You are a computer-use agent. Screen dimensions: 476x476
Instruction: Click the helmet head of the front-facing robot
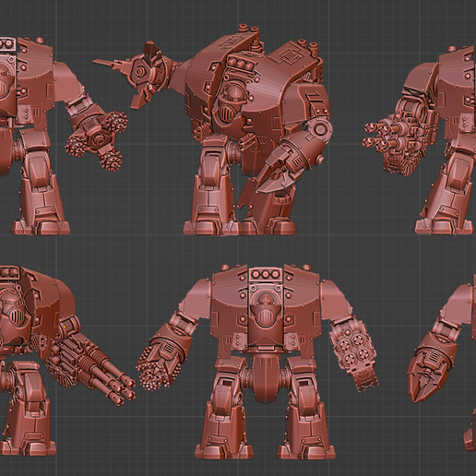(x=265, y=309)
